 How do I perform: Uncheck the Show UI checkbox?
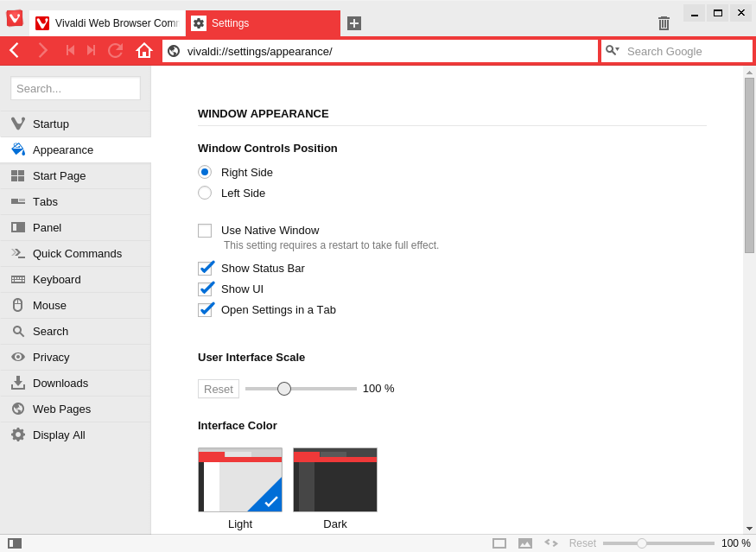[206, 289]
